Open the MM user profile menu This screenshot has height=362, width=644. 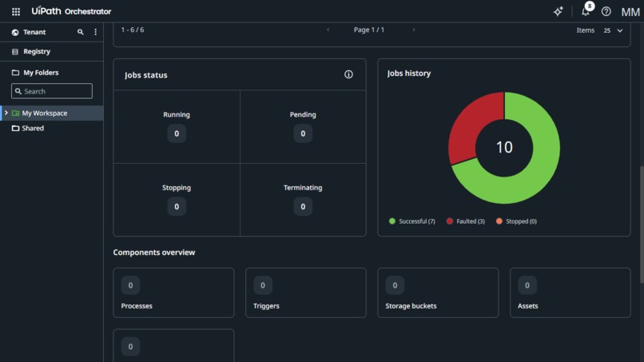(x=630, y=12)
